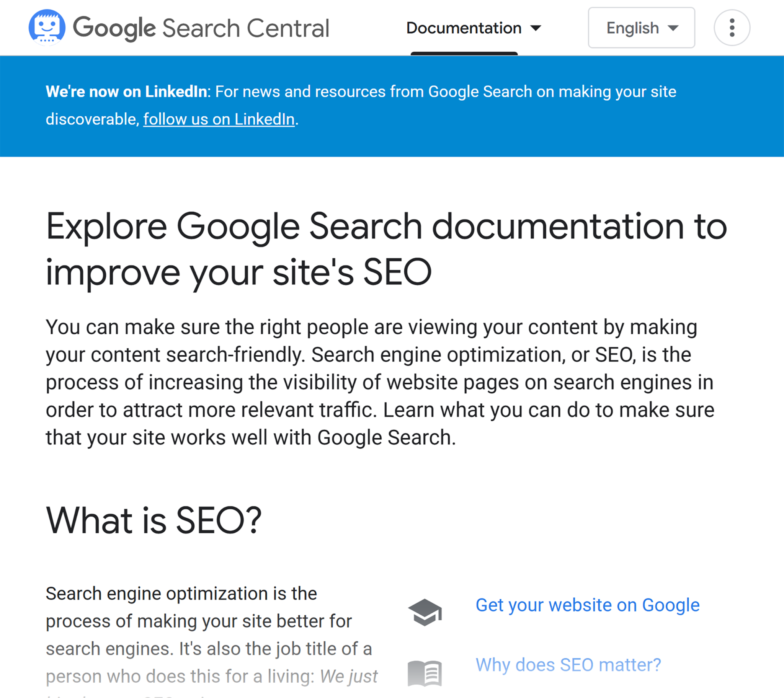Open the English language selector
The height and width of the screenshot is (698, 784).
tap(641, 28)
